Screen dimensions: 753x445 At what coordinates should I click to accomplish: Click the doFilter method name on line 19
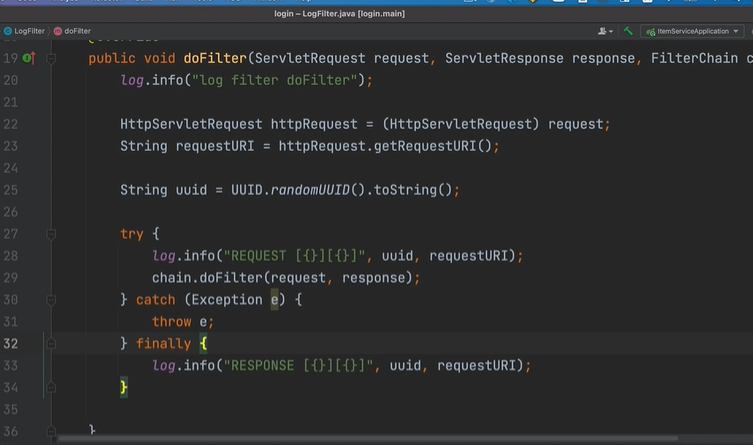(x=215, y=59)
